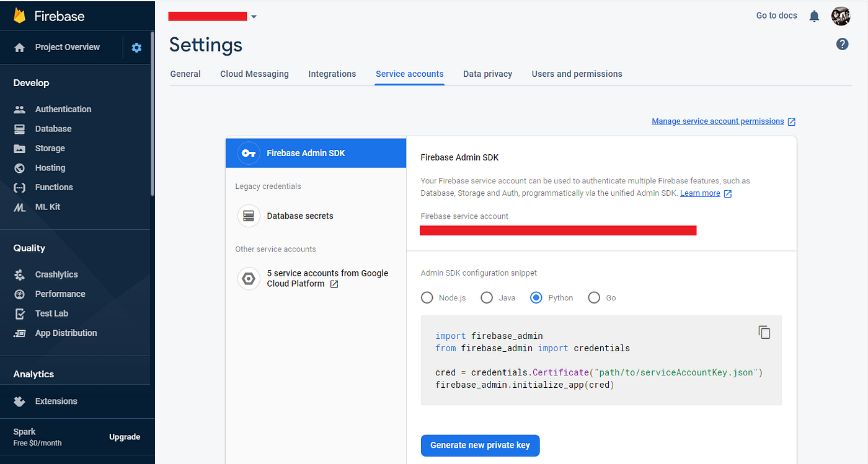868x464 pixels.
Task: Open the Cloud Messaging tab
Action: [254, 74]
